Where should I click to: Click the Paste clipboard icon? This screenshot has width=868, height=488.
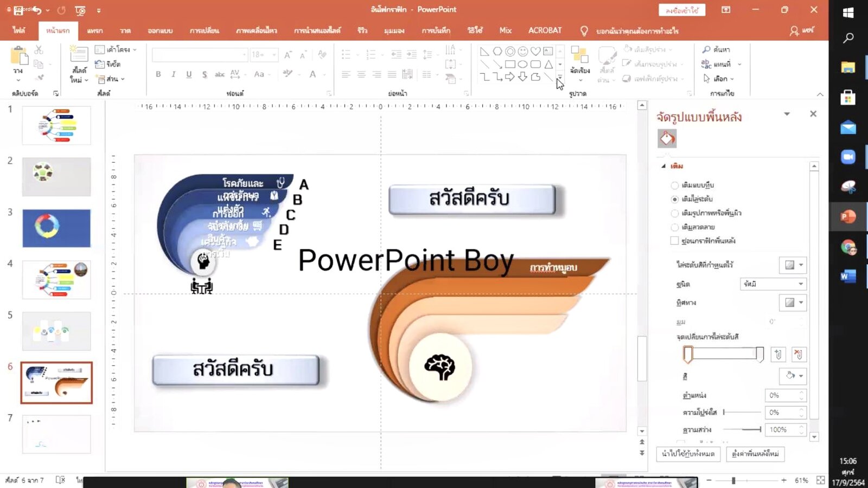(19, 56)
